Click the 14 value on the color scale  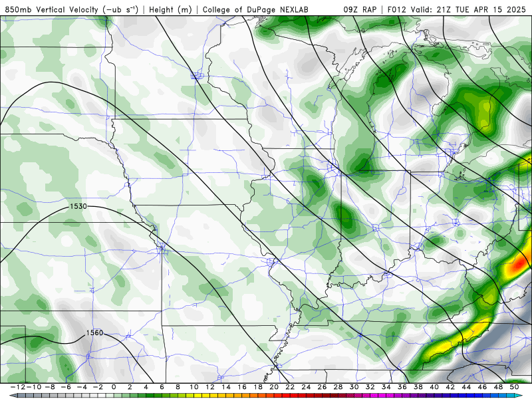click(226, 387)
